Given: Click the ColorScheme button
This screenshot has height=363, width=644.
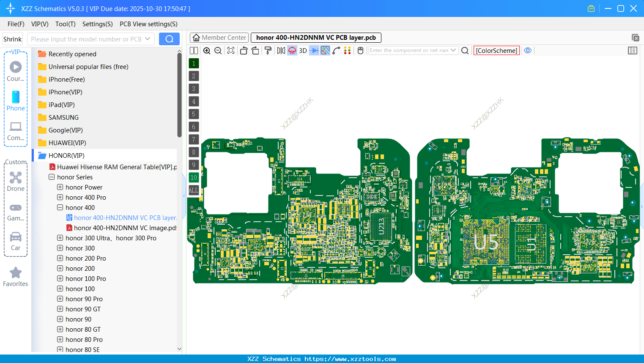Looking at the screenshot, I should pyautogui.click(x=496, y=50).
